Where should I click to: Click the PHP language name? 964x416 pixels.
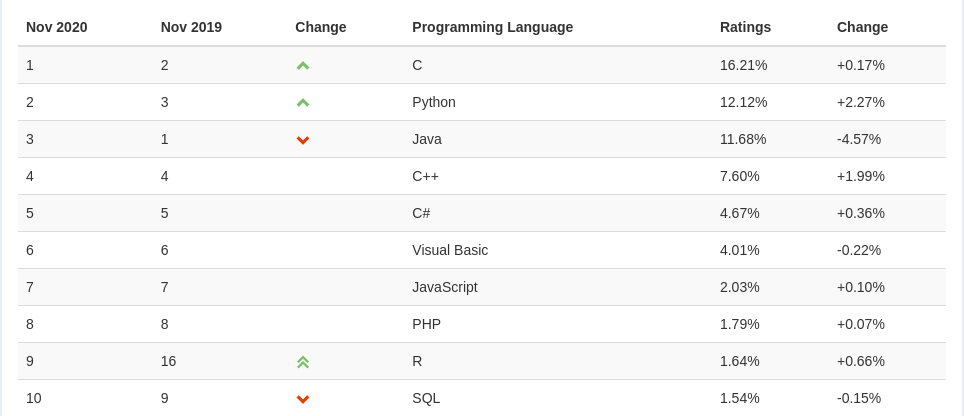(426, 324)
